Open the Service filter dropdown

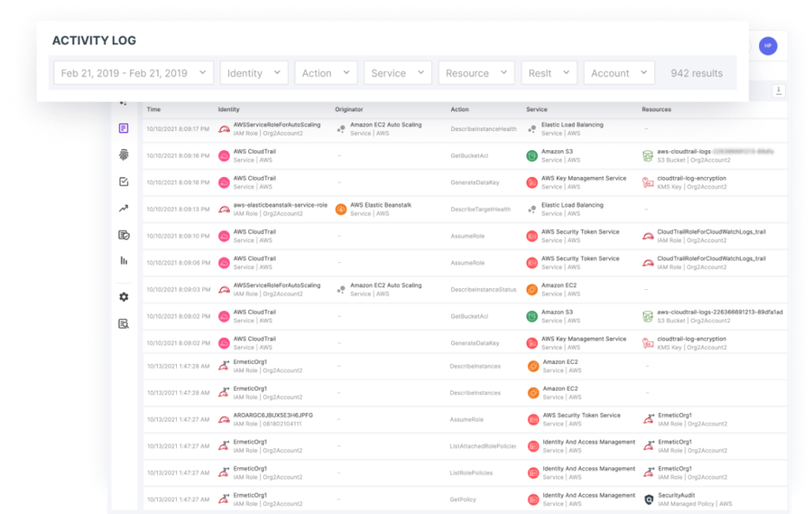click(x=397, y=73)
